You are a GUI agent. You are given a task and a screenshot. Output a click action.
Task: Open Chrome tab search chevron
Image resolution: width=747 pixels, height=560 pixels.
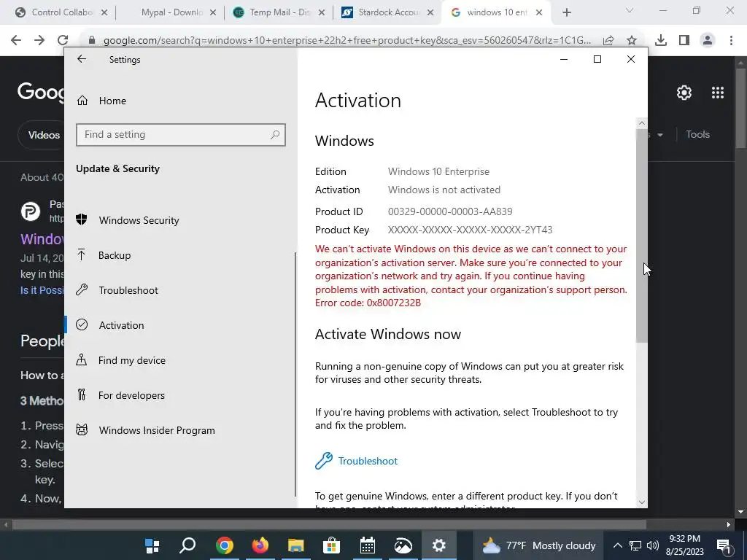click(630, 10)
